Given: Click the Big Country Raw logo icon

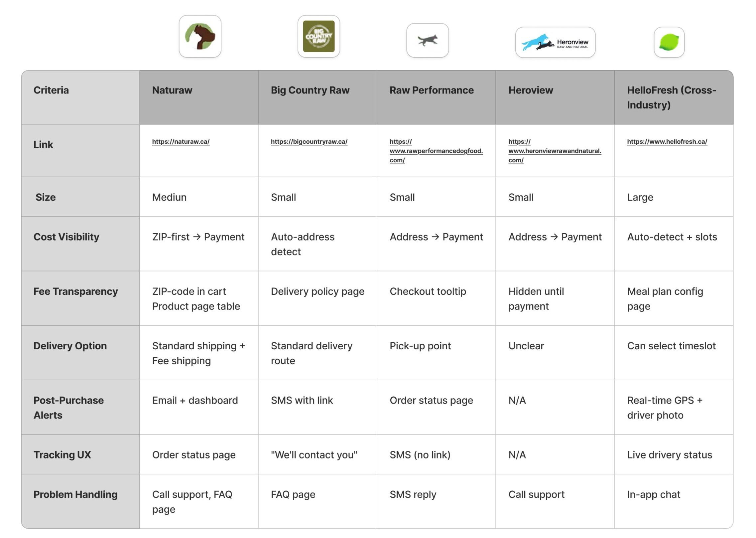Looking at the screenshot, I should 318,36.
